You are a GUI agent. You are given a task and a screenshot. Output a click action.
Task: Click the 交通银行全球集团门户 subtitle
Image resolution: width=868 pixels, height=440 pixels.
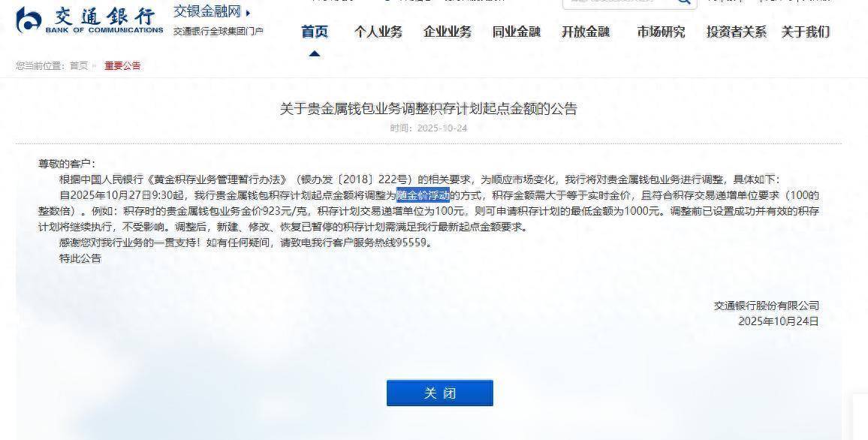point(218,32)
